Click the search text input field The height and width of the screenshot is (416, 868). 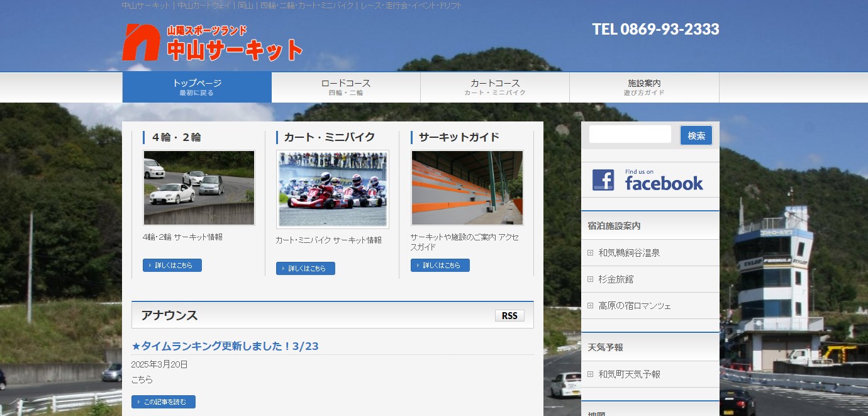click(630, 135)
